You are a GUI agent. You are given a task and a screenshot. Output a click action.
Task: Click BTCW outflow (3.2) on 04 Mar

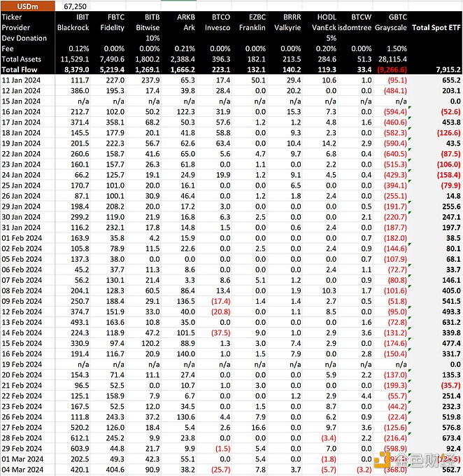coord(364,470)
